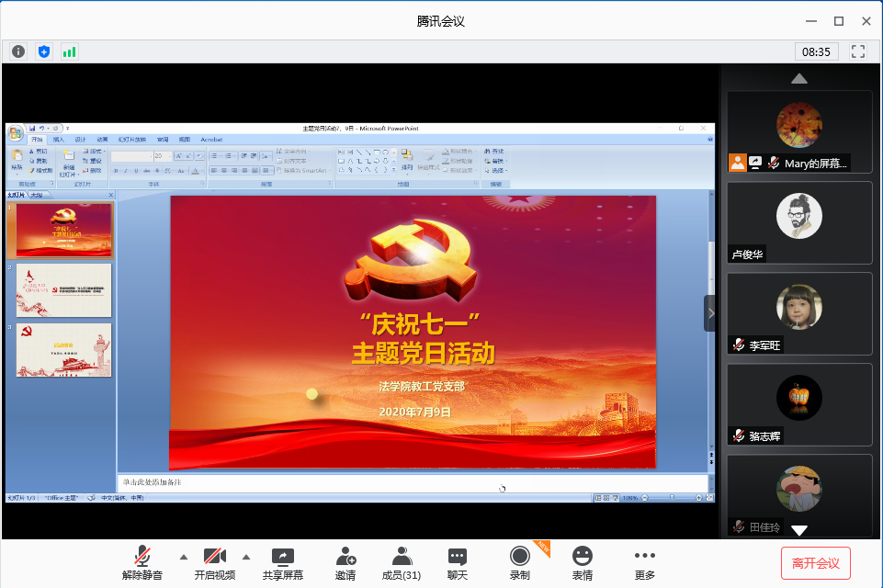Viewport: 883px width, 588px height.
Task: Click the font color A swatch
Action: click(x=195, y=171)
